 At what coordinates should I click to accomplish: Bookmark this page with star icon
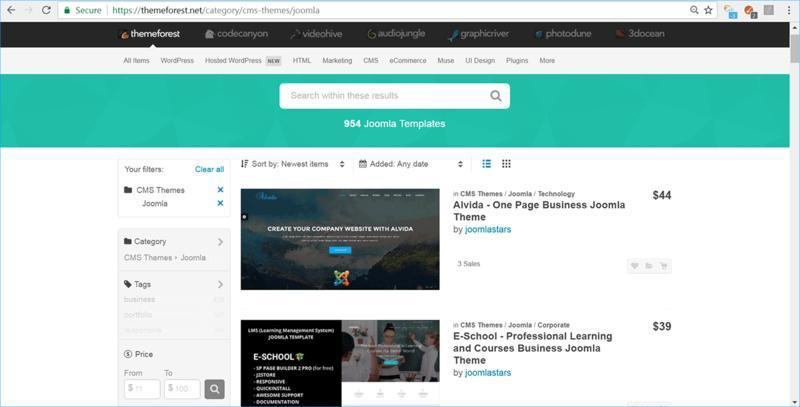point(708,10)
